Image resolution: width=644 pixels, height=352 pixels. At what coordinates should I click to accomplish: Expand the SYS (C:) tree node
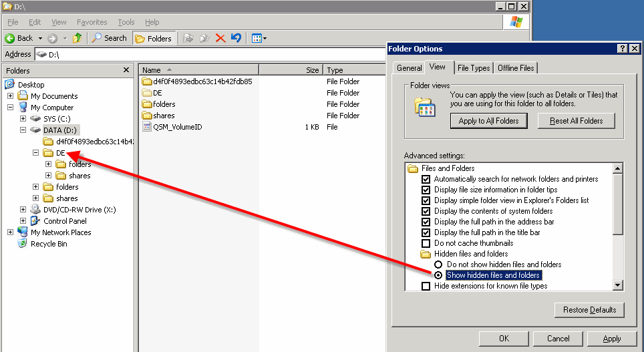tap(23, 119)
